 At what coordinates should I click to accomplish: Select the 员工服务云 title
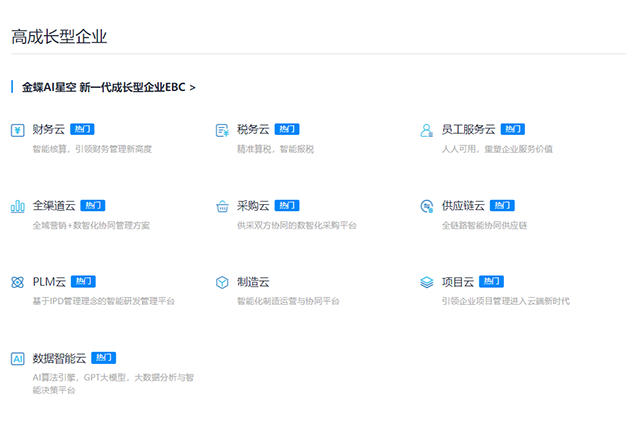[468, 130]
